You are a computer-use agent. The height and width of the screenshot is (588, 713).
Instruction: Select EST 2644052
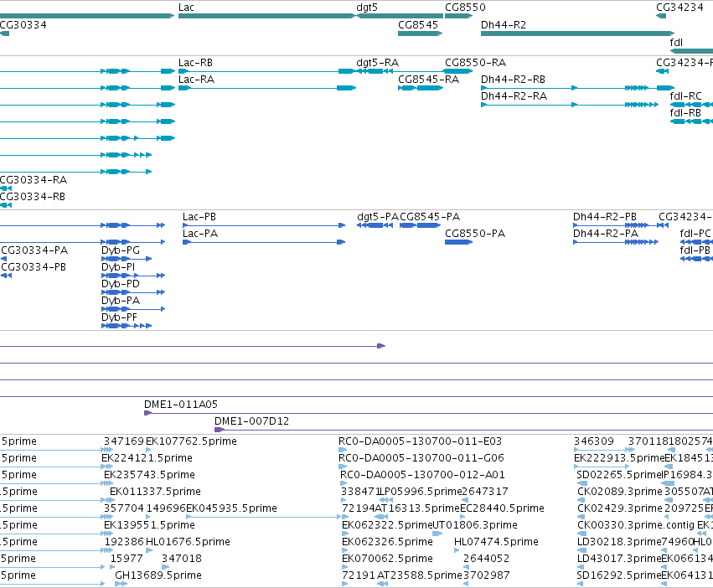487,559
